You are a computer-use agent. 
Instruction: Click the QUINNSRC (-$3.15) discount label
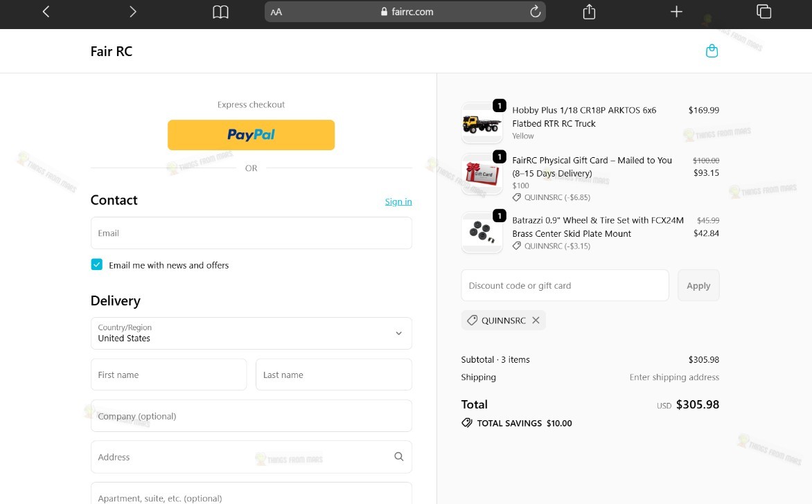[551, 246]
